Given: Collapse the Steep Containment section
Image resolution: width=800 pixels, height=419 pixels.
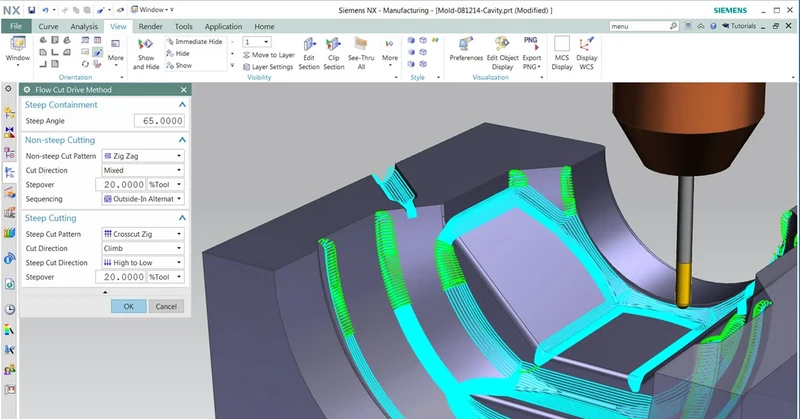Looking at the screenshot, I should (182, 105).
